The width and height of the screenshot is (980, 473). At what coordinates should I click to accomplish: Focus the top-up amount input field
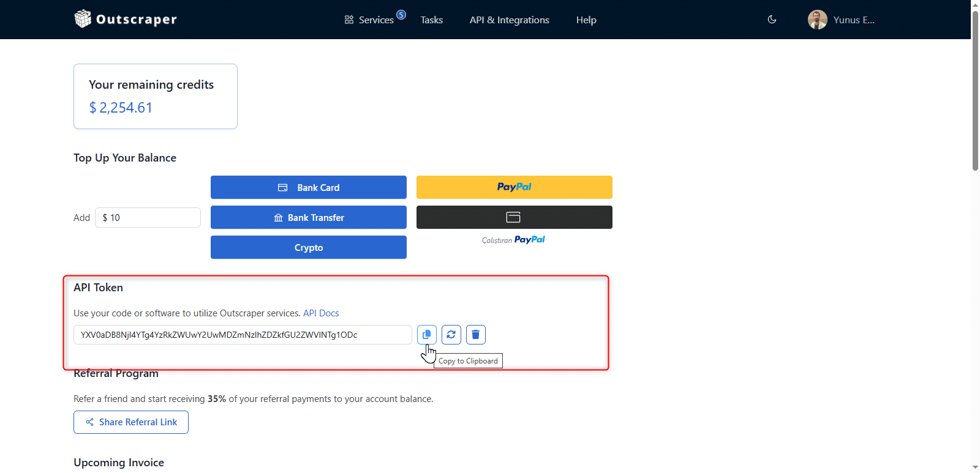tap(148, 218)
